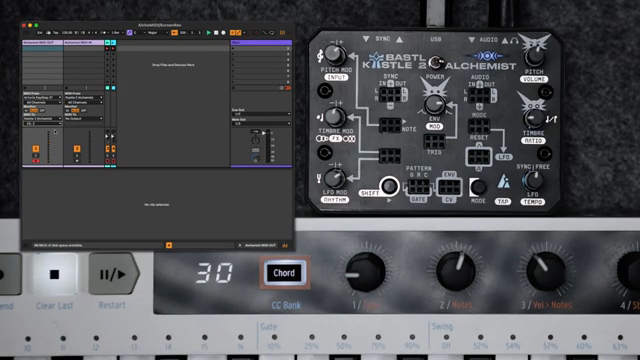Set Alchemist MIDI OUT monitor to Off
The width and height of the screenshot is (640, 360).
(42, 110)
